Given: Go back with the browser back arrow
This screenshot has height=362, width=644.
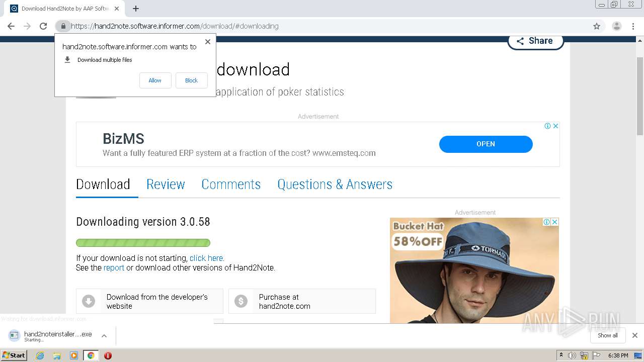Looking at the screenshot, I should pos(11,26).
